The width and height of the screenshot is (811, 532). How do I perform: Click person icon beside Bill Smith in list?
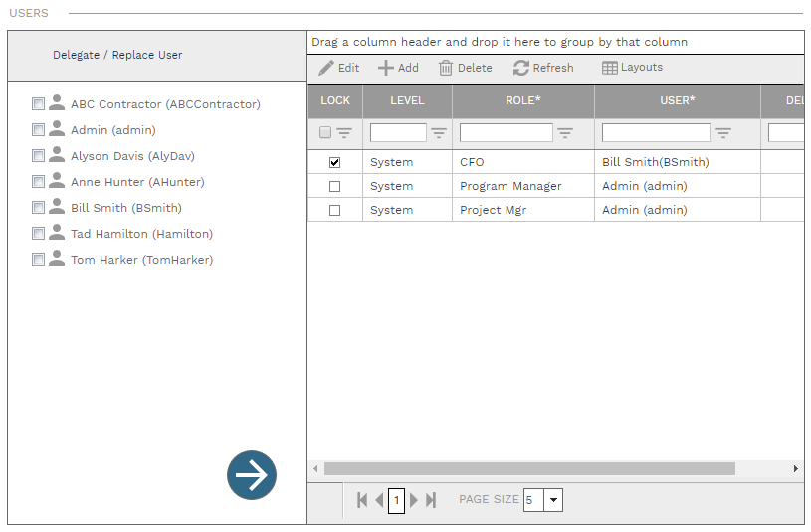(x=57, y=206)
